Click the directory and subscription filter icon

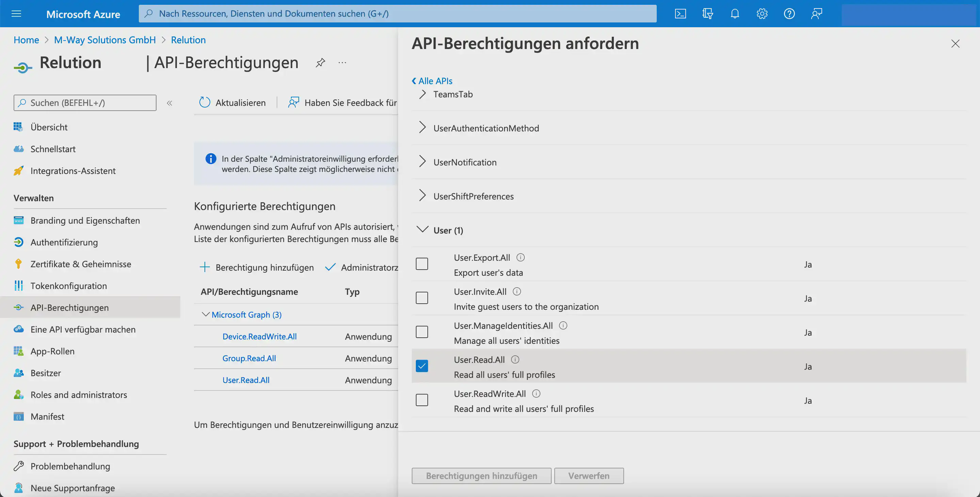pos(707,14)
